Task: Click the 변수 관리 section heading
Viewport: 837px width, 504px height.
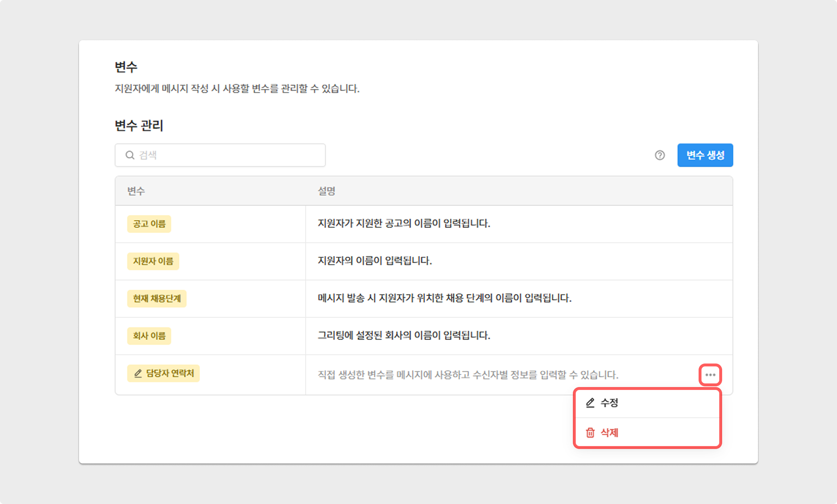Action: pos(139,126)
